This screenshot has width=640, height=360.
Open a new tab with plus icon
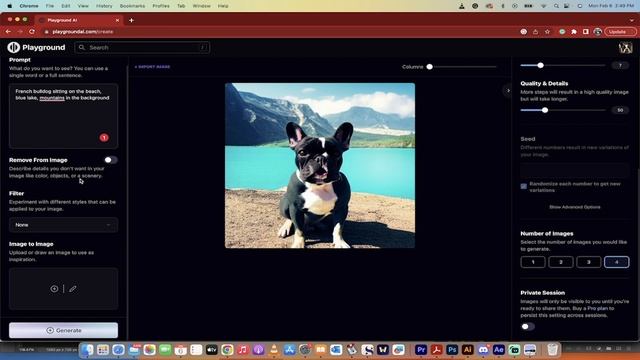[x=131, y=20]
